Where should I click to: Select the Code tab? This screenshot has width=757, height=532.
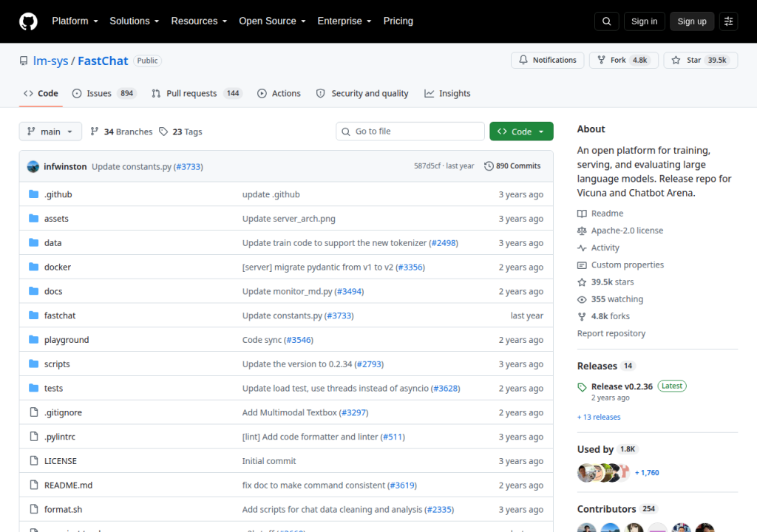41,93
